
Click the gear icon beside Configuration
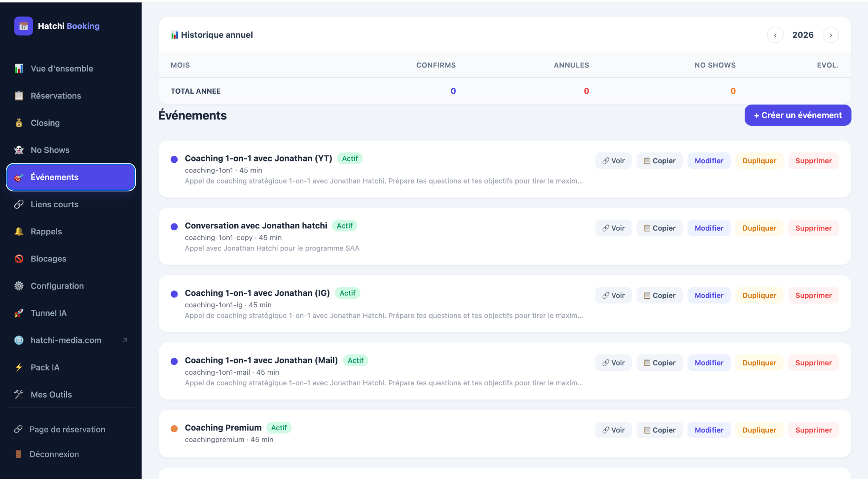click(19, 286)
